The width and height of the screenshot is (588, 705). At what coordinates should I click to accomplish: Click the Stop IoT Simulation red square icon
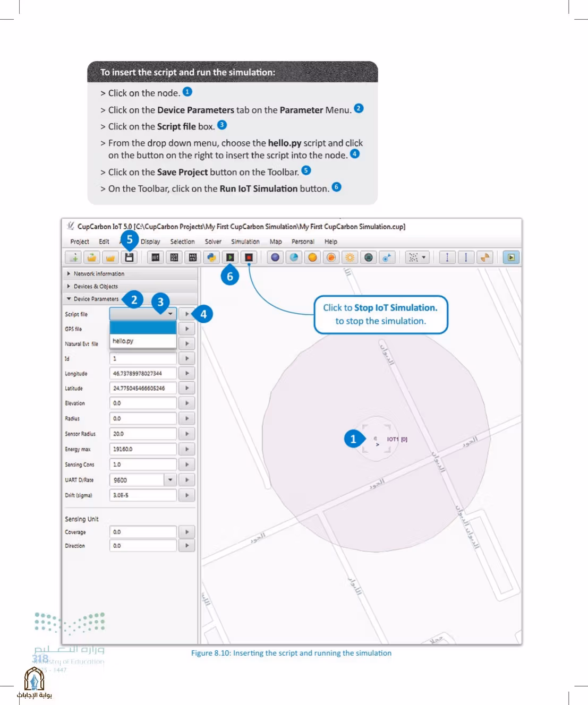tap(249, 257)
